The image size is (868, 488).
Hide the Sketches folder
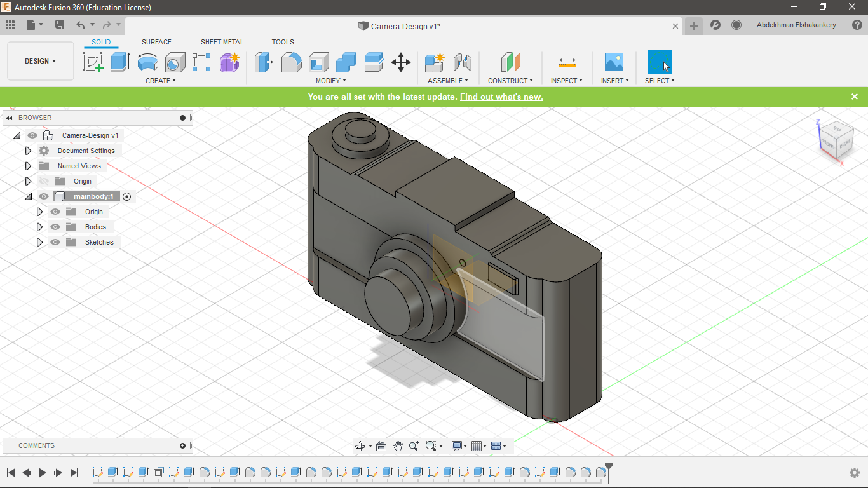[55, 242]
